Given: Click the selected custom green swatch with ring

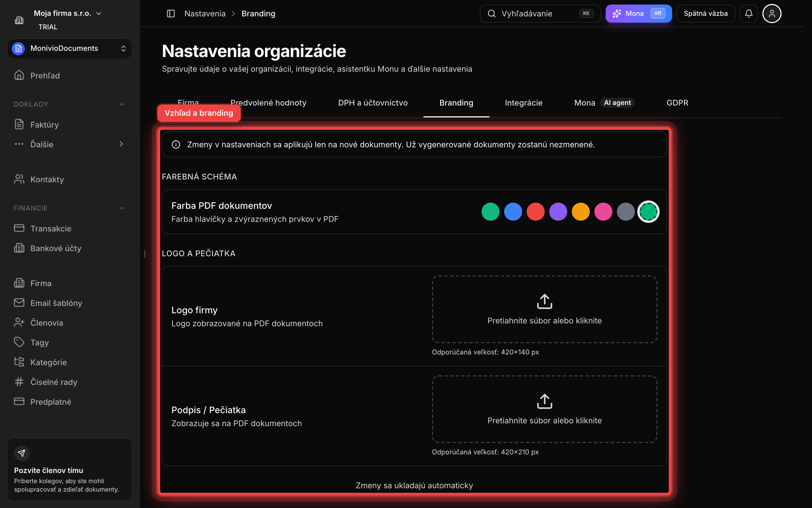Looking at the screenshot, I should [648, 212].
